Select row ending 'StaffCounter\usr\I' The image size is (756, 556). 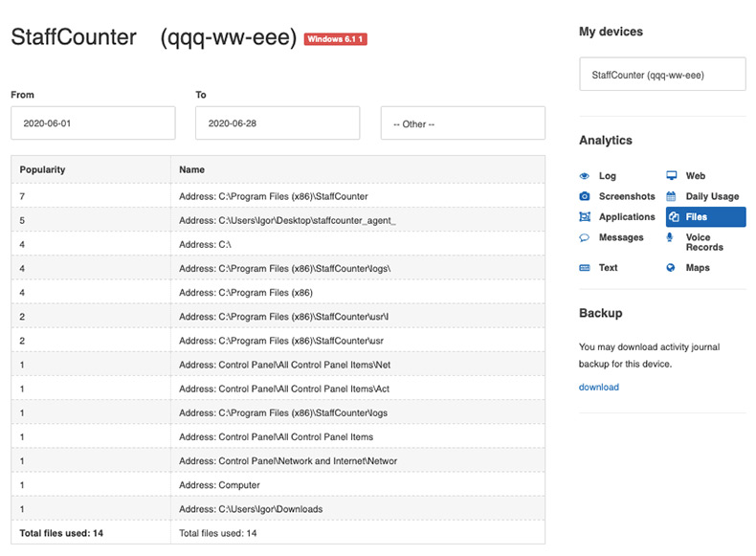click(278, 317)
